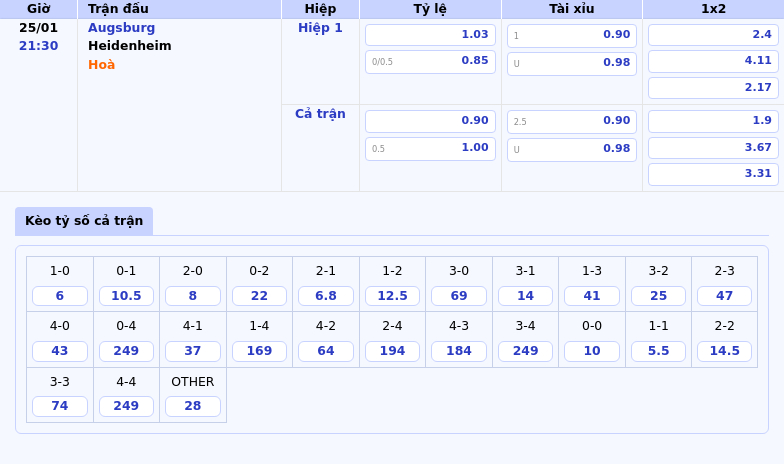Pick the 2.4 odds in 1x2 column
This screenshot has height=464, width=784.
coord(713,35)
